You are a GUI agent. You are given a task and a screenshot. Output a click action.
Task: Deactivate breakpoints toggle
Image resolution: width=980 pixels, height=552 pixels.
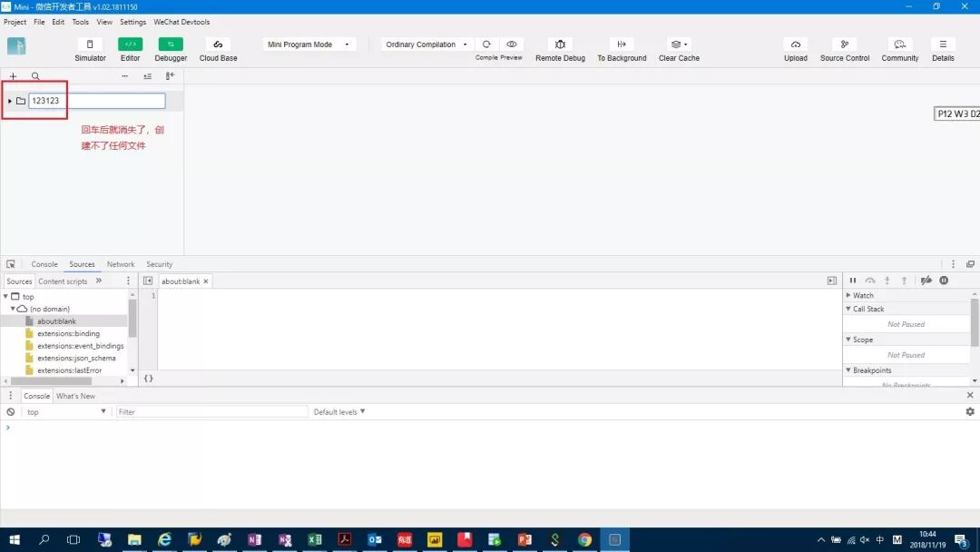[x=926, y=281]
